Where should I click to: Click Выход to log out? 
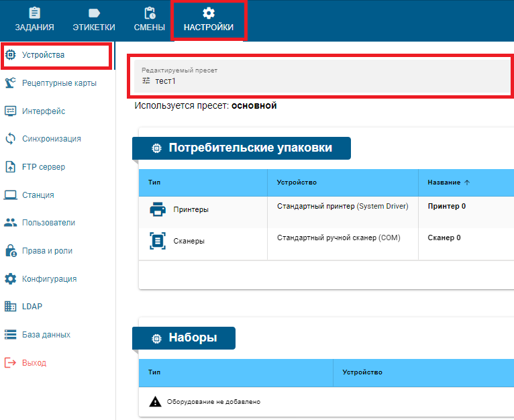point(34,363)
